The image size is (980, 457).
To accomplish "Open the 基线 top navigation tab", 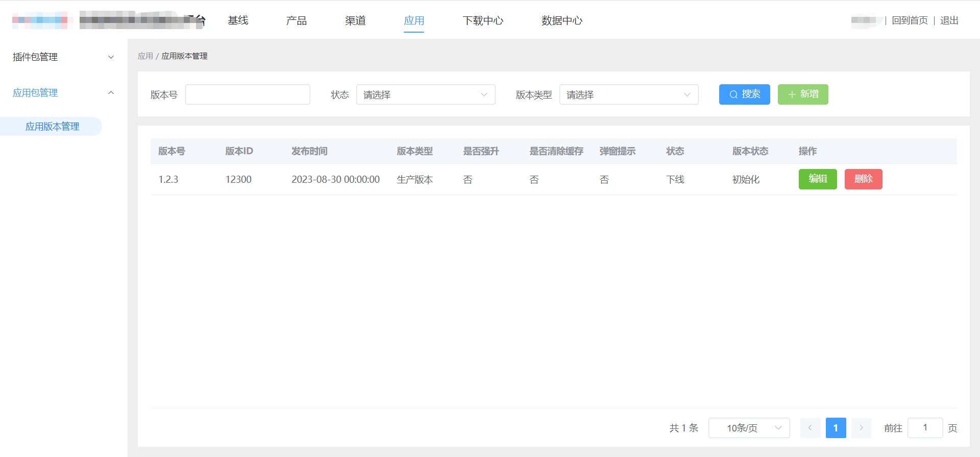I will 238,20.
